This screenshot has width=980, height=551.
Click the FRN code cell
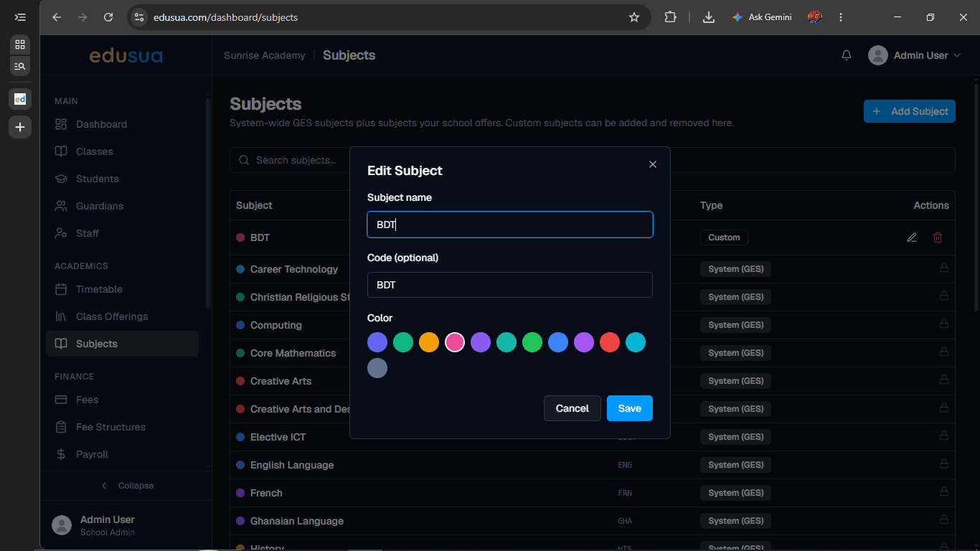(626, 493)
